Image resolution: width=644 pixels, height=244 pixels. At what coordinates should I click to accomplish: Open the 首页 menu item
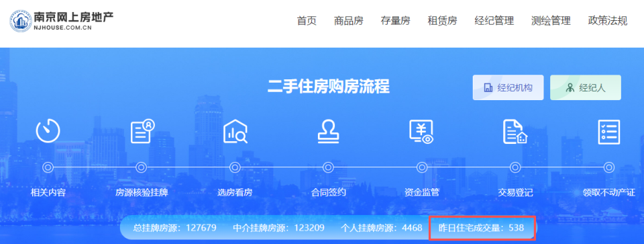(307, 21)
